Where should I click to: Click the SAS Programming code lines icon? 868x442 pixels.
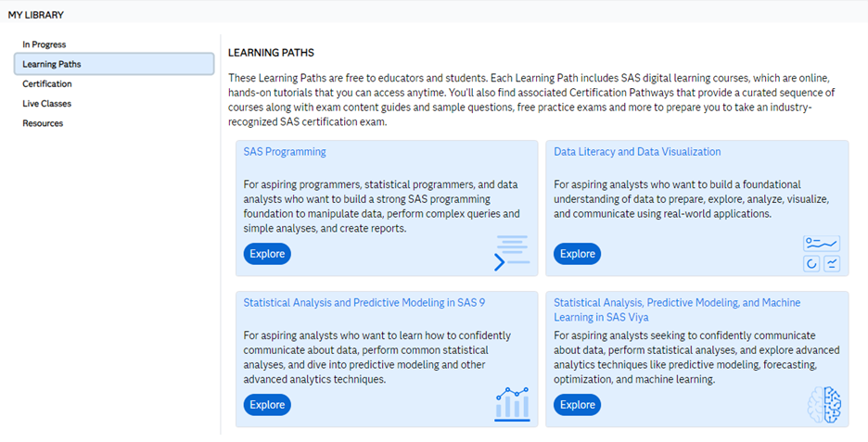[511, 251]
